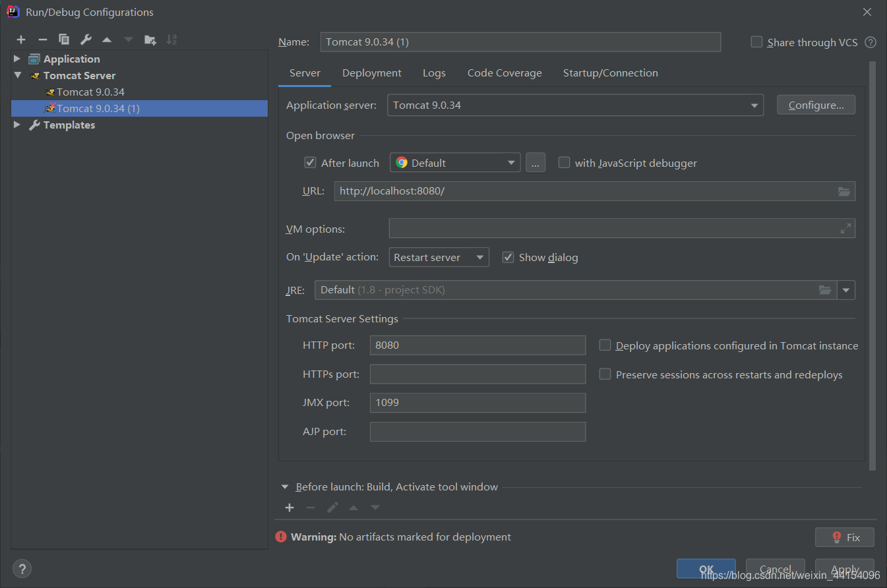This screenshot has height=588, width=887.
Task: Click the Name input field
Action: coord(520,42)
